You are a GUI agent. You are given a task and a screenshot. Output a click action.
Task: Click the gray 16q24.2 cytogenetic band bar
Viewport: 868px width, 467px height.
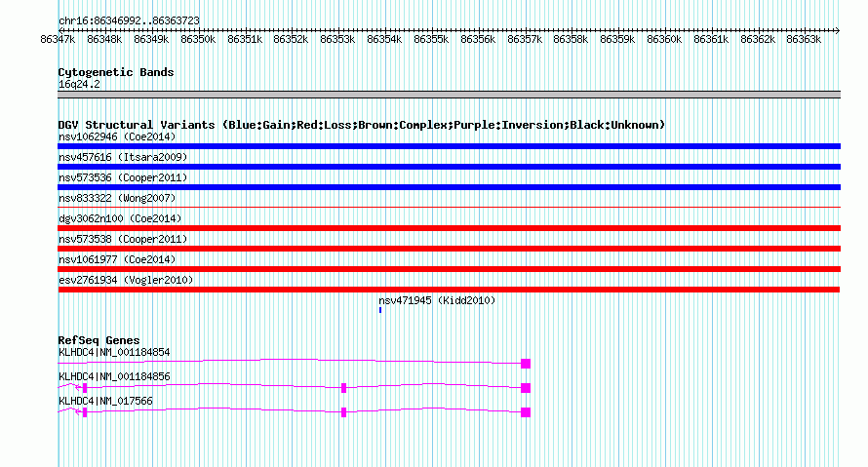tap(449, 95)
